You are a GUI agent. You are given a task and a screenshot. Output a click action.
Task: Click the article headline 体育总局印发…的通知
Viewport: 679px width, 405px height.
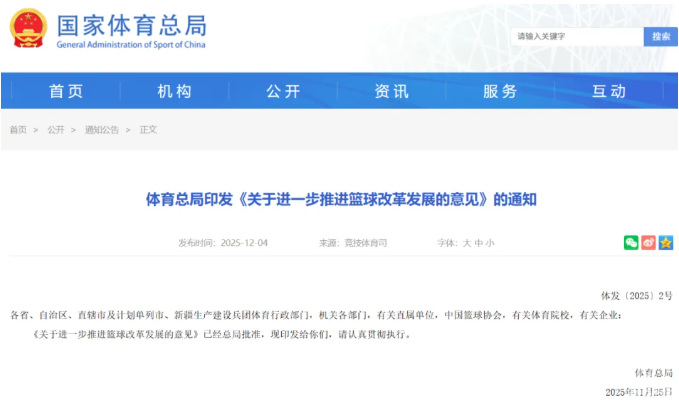(x=341, y=199)
